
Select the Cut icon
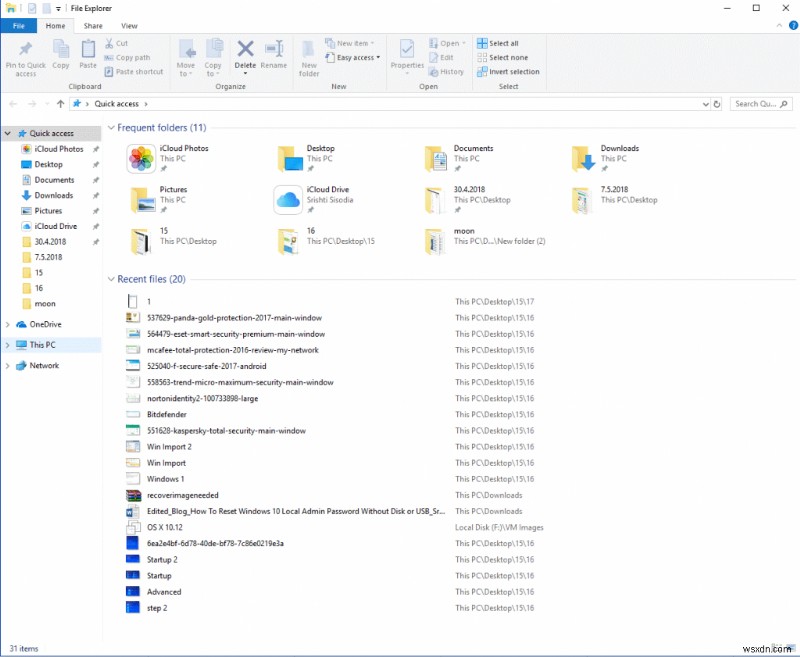tap(113, 45)
